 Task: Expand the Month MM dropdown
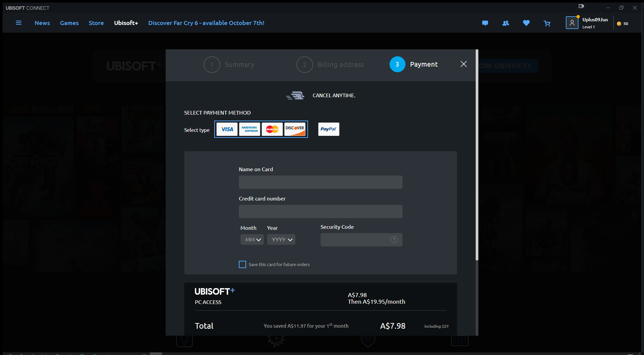pos(252,240)
